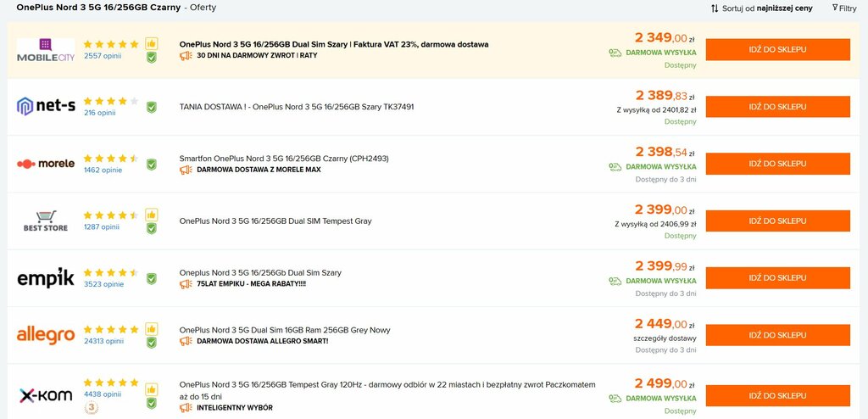Image resolution: width=868 pixels, height=419 pixels.
Task: Go to net-s shop at 2 389,83 zł
Action: coord(778,106)
